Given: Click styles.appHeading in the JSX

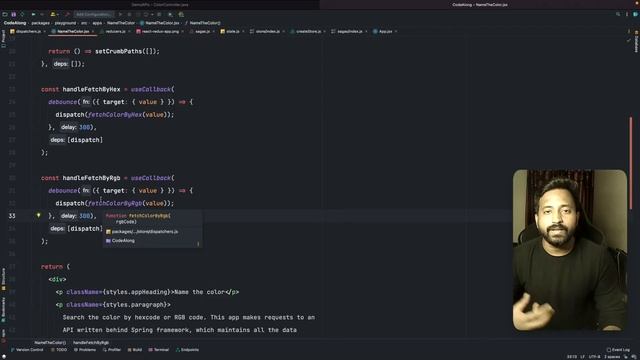Looking at the screenshot, I should (137, 292).
